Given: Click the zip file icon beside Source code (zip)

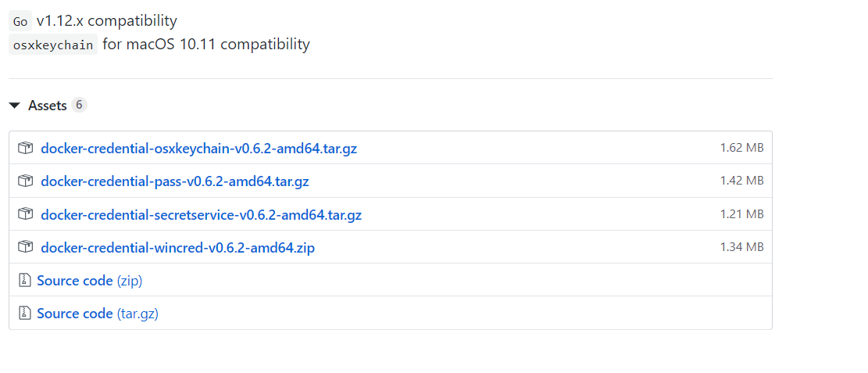Looking at the screenshot, I should click(x=24, y=281).
